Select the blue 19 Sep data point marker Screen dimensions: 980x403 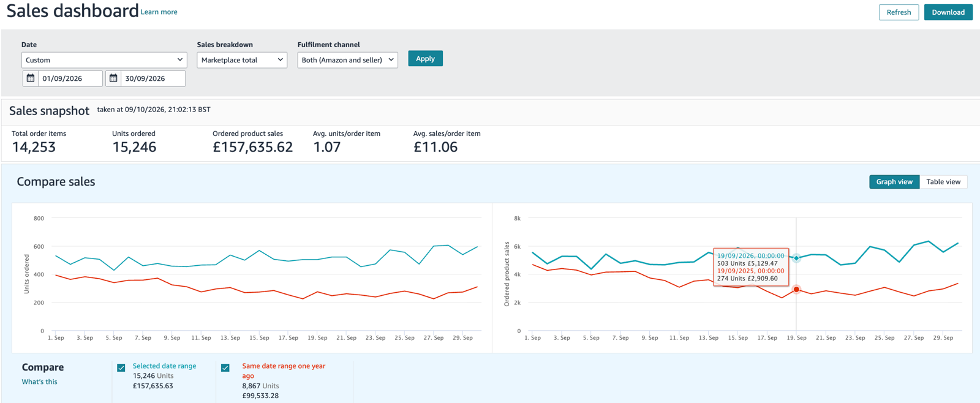pos(796,258)
